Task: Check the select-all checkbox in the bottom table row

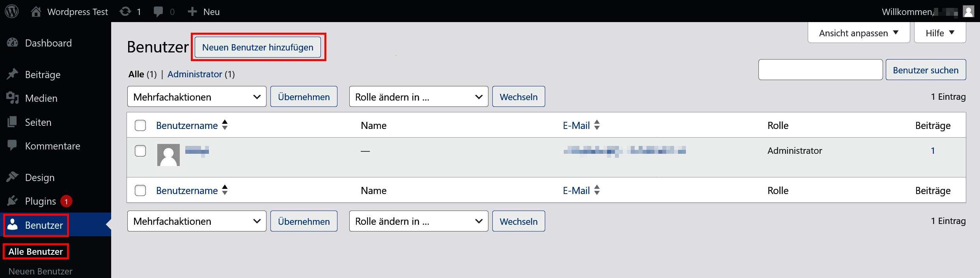Action: [140, 190]
